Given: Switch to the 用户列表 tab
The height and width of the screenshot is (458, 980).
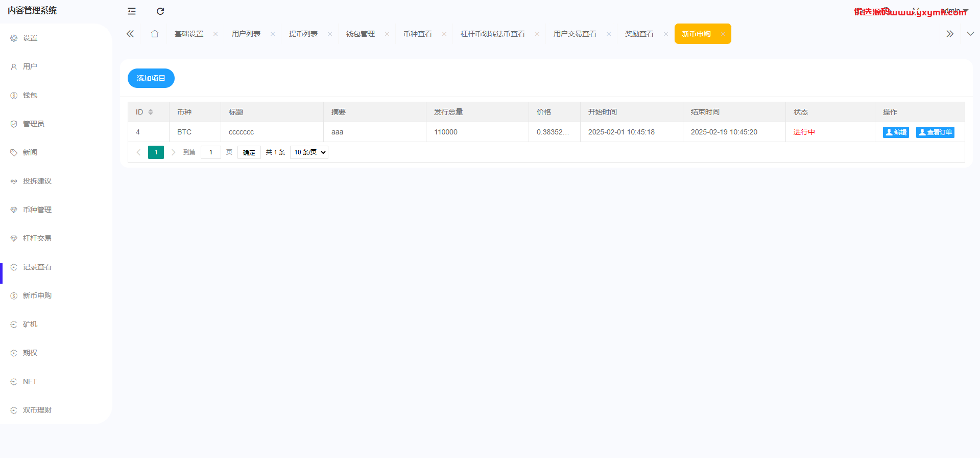Looking at the screenshot, I should coord(246,34).
